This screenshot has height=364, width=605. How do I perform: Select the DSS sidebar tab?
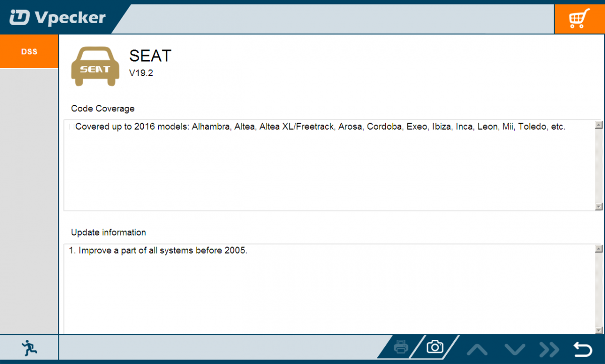pyautogui.click(x=29, y=51)
